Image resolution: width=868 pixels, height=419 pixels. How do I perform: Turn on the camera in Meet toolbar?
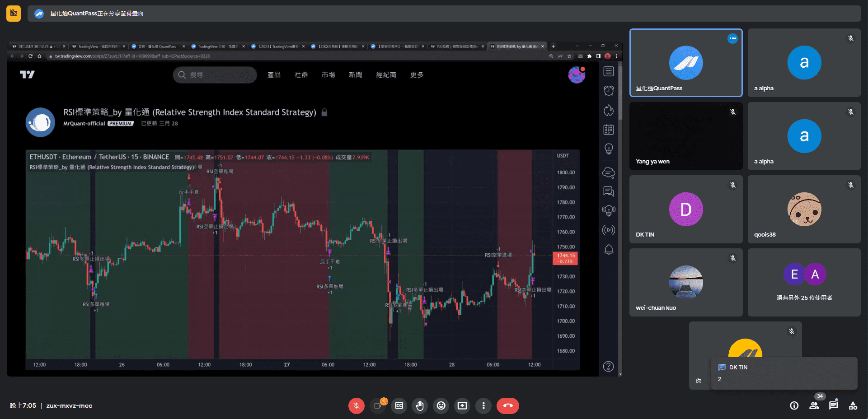pyautogui.click(x=378, y=405)
